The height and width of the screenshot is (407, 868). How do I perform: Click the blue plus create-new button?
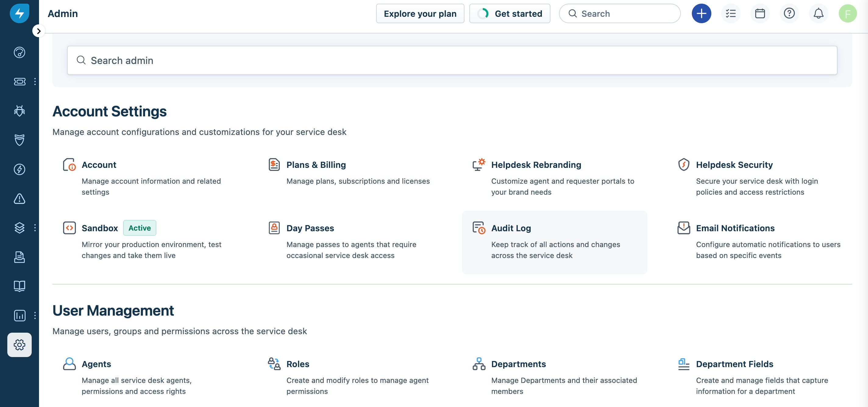[701, 13]
